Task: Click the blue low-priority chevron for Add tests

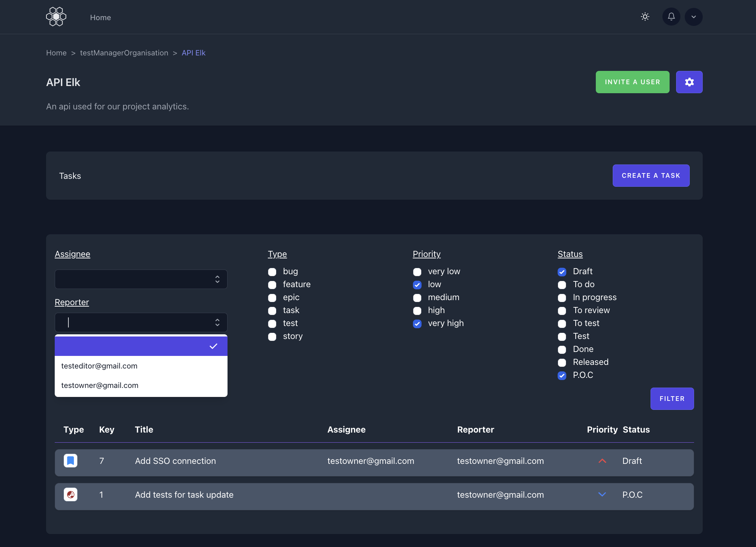Action: (602, 494)
